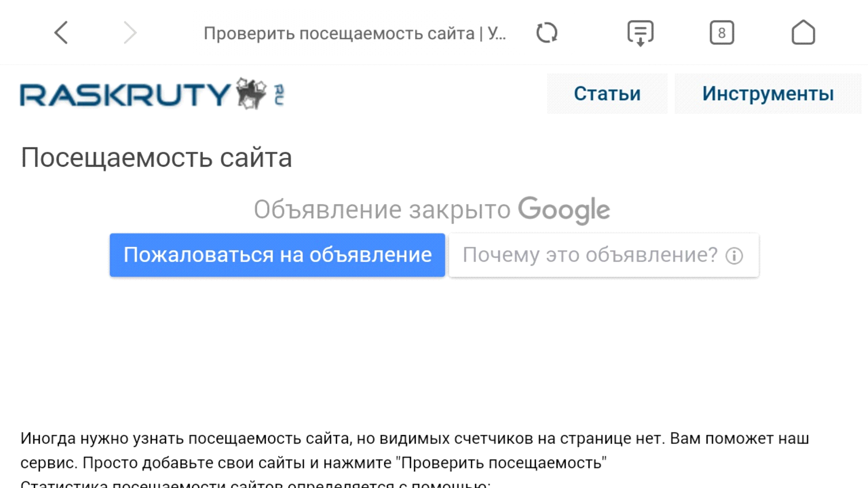Reload the current page

547,33
